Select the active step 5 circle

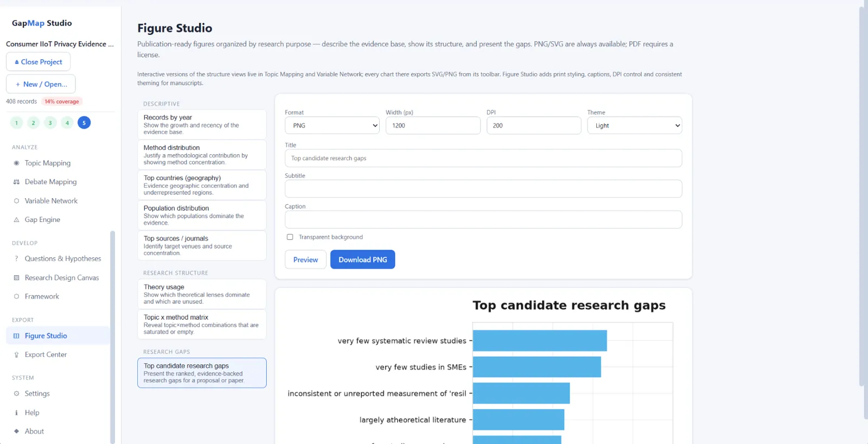[84, 123]
